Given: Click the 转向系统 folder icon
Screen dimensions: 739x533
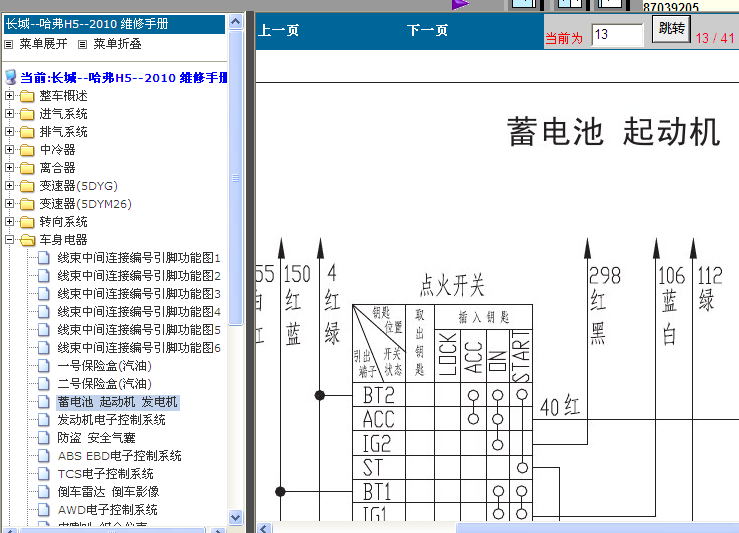Looking at the screenshot, I should [27, 222].
